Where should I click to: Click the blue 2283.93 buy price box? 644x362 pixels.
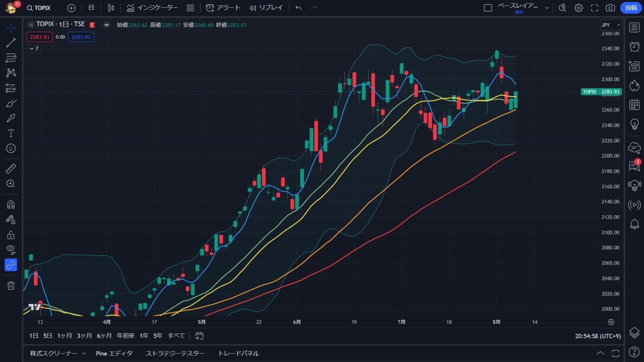pos(81,37)
